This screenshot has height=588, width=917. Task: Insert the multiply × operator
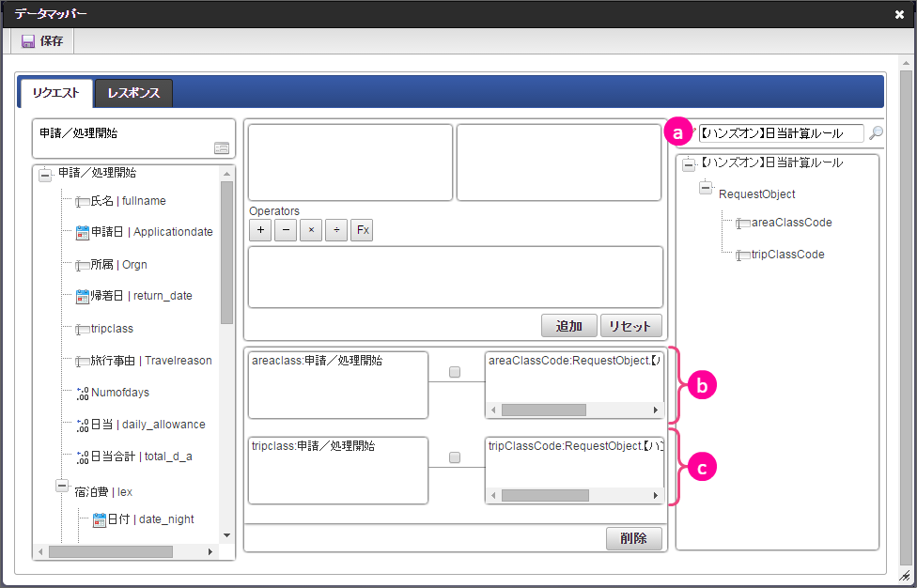tap(311, 230)
